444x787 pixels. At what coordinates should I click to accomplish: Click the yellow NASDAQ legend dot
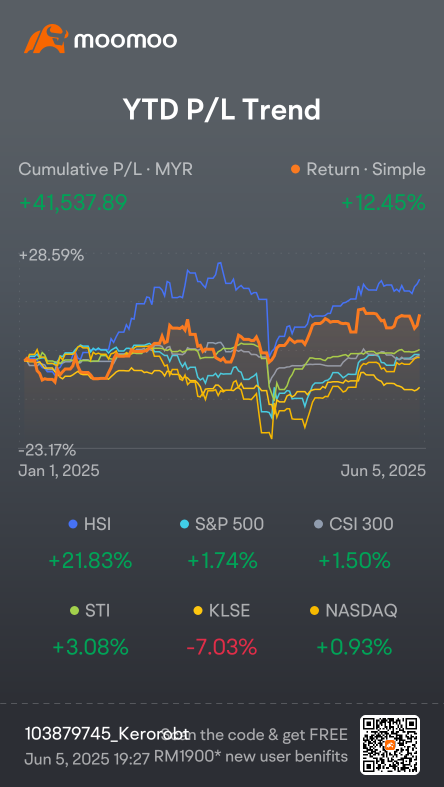coord(315,611)
